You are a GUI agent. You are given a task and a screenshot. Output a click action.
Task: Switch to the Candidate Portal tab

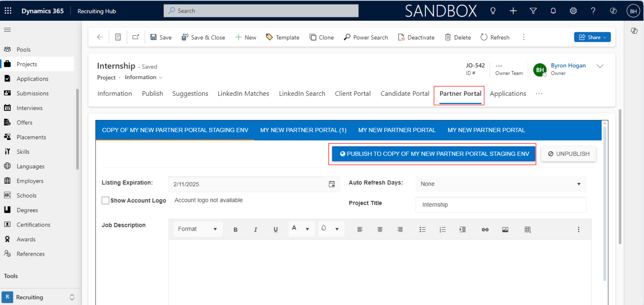click(405, 94)
